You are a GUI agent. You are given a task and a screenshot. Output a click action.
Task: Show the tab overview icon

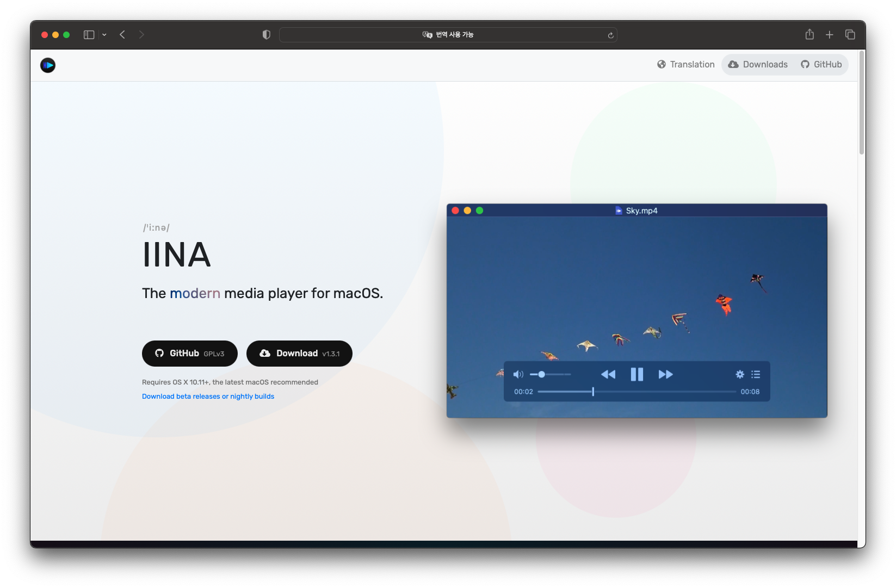[850, 35]
